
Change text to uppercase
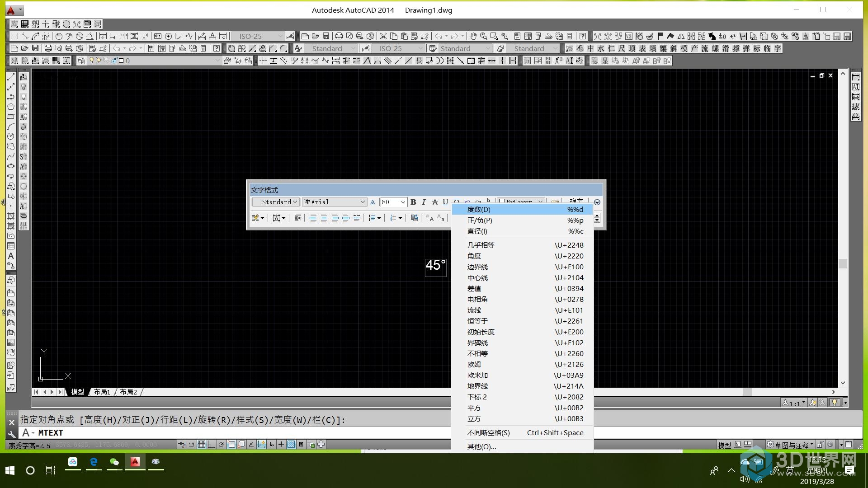pyautogui.click(x=430, y=218)
